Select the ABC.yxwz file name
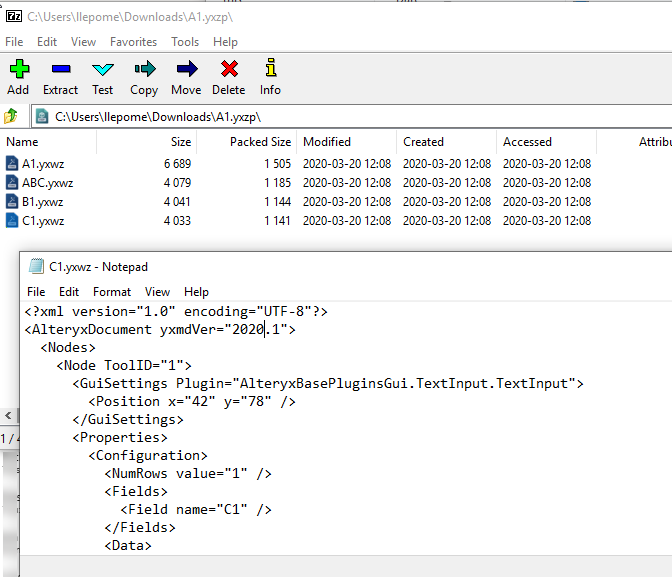The width and height of the screenshot is (672, 577). (x=48, y=183)
